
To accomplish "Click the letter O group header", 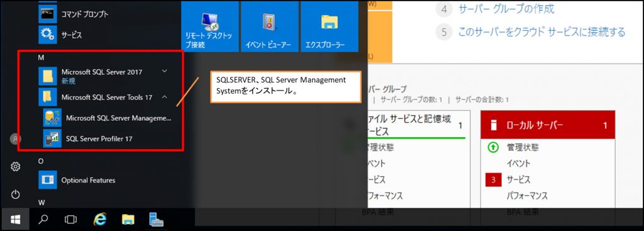I will click(x=41, y=161).
